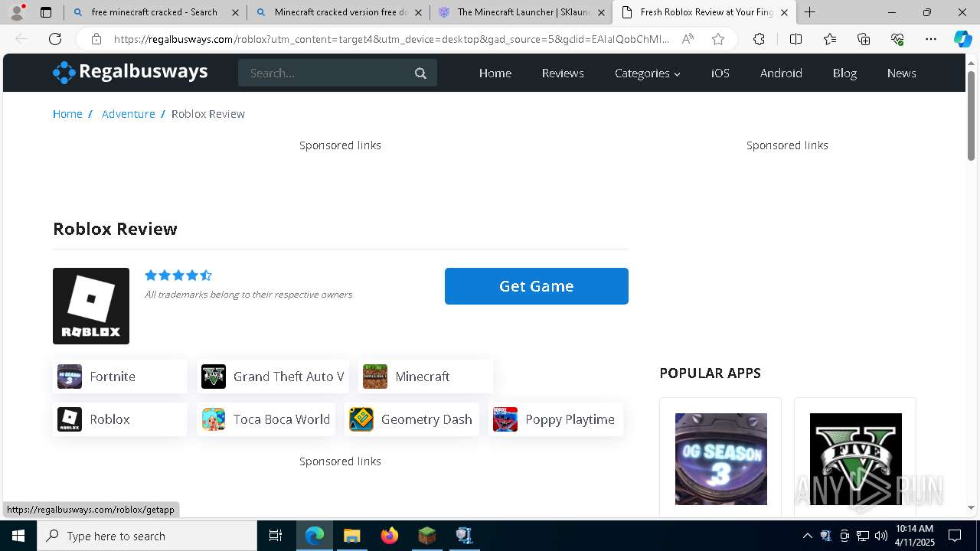This screenshot has width=980, height=551.
Task: Open the Minecraft app link
Action: [x=425, y=377]
